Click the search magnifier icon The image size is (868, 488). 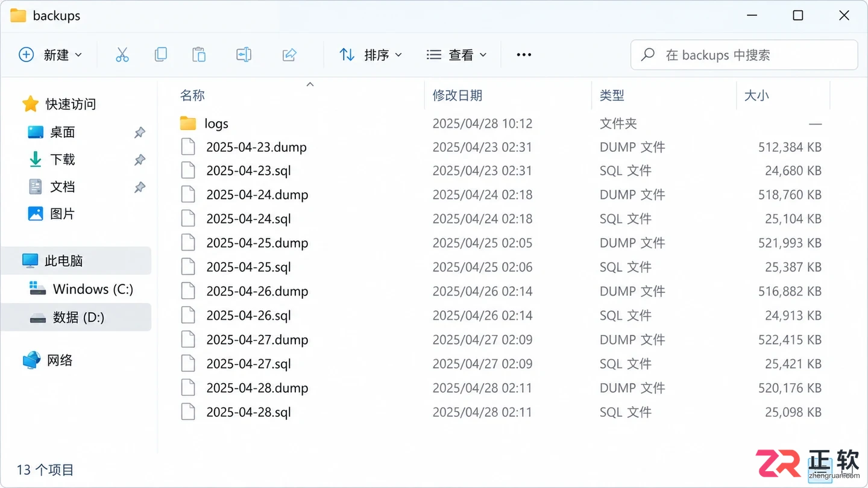[648, 55]
